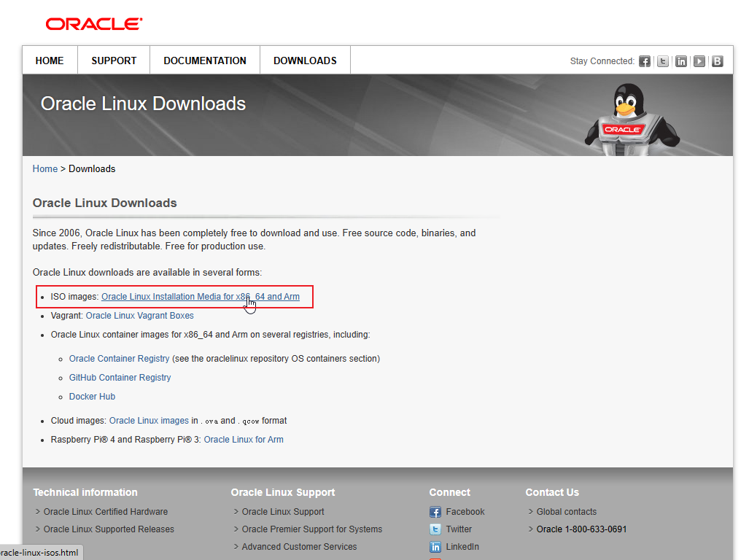This screenshot has width=749, height=560.
Task: Open the Global contacts footer link
Action: (567, 512)
